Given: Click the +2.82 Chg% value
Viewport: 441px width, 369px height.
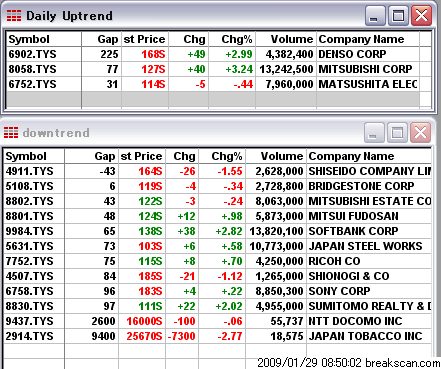Looking at the screenshot, I should point(229,231).
